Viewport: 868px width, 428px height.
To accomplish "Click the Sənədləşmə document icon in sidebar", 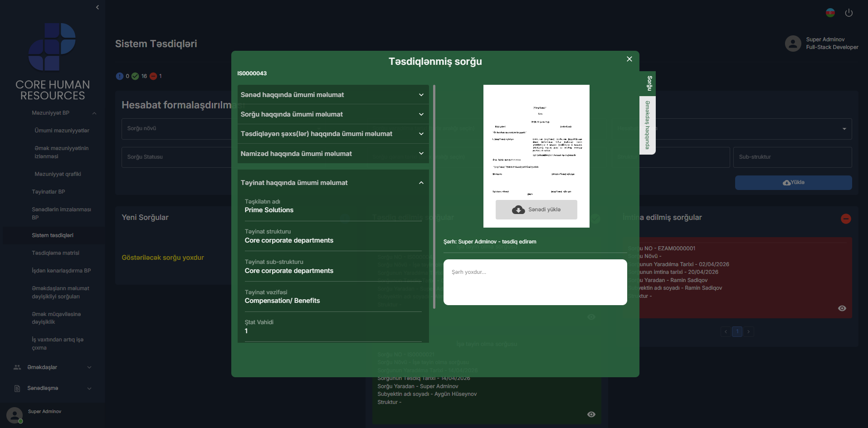I will [17, 389].
